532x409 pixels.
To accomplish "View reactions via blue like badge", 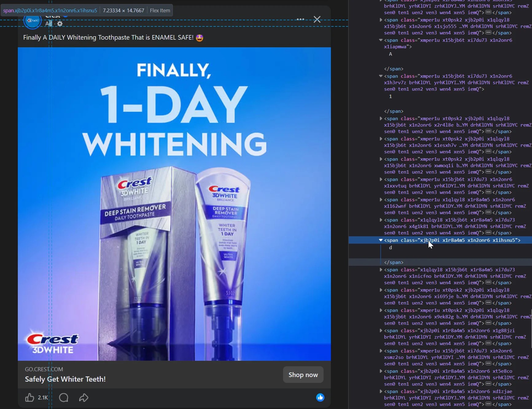I will (320, 398).
